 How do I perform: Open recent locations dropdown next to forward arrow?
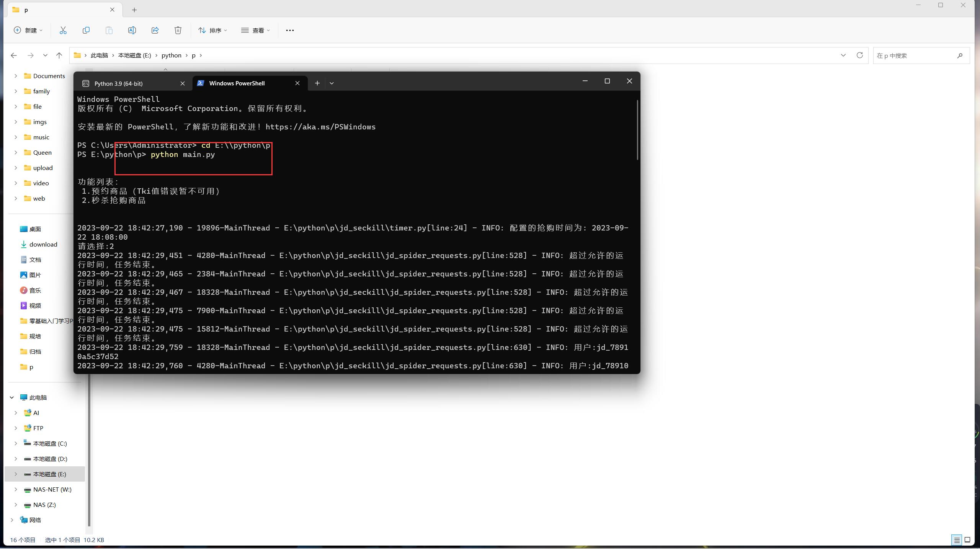click(45, 56)
